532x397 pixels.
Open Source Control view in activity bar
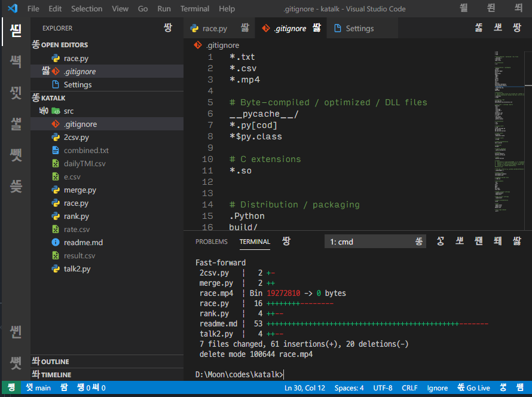[x=16, y=93]
